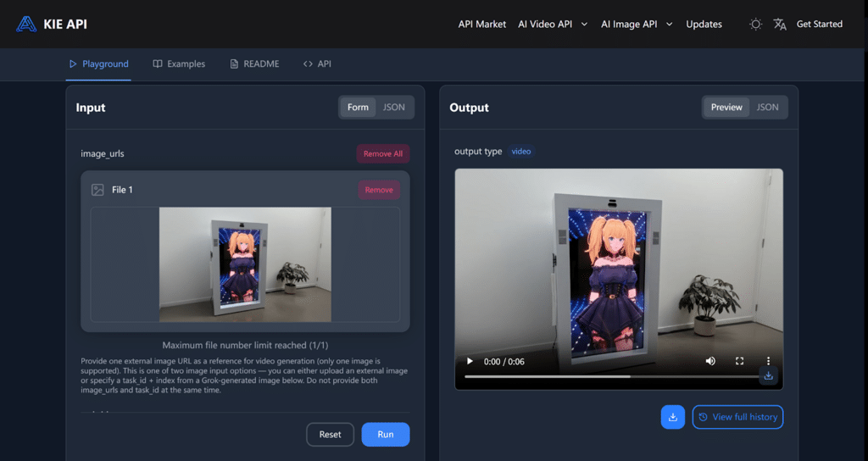868x461 pixels.
Task: Click download icon in video corner
Action: 768,375
